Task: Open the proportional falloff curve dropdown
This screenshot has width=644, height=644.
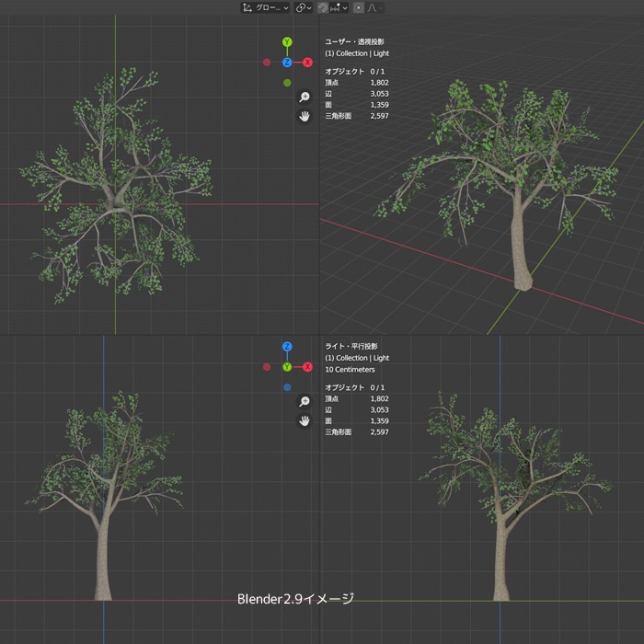Action: click(374, 7)
